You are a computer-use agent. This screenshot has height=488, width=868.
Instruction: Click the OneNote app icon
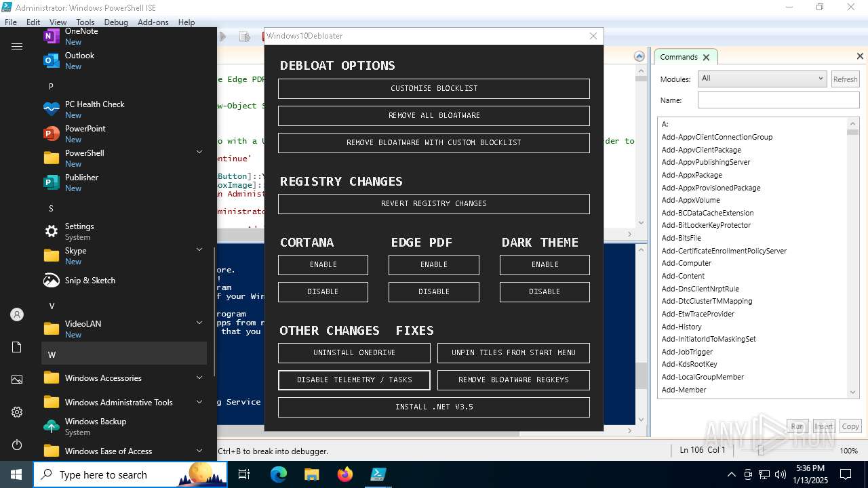52,36
